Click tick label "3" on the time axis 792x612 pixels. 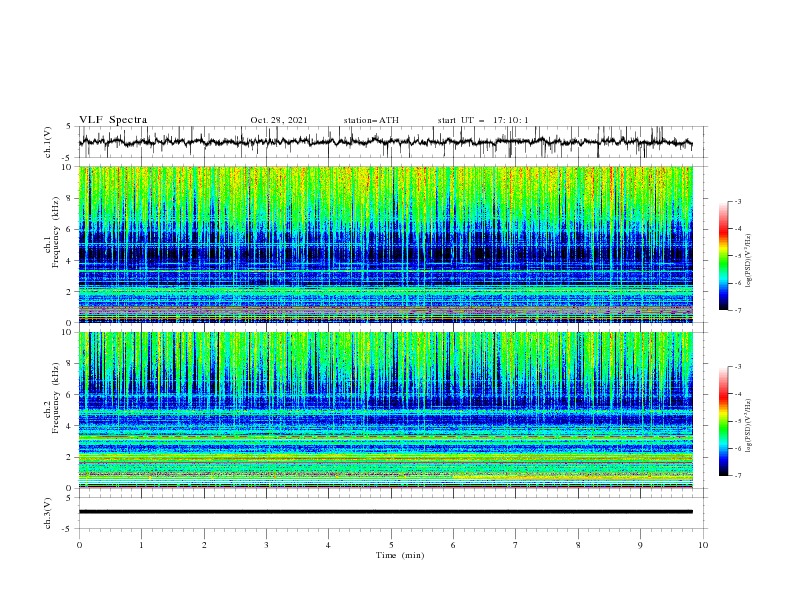coord(266,545)
